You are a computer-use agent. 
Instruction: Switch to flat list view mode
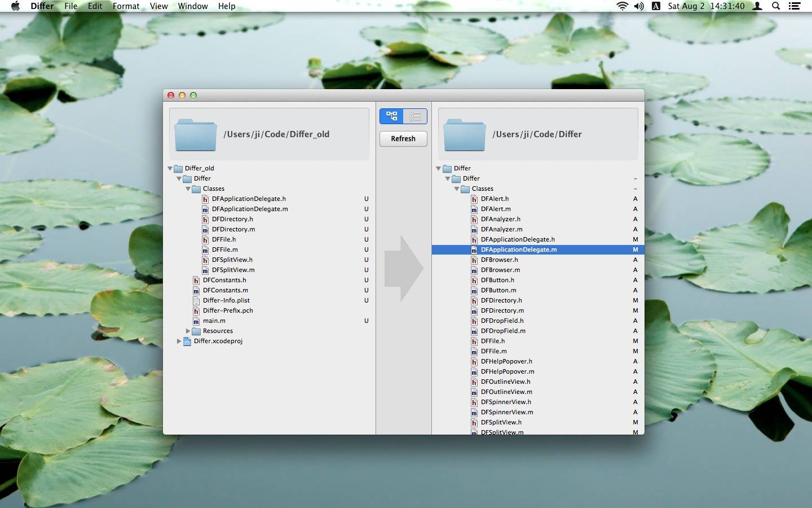pos(416,116)
